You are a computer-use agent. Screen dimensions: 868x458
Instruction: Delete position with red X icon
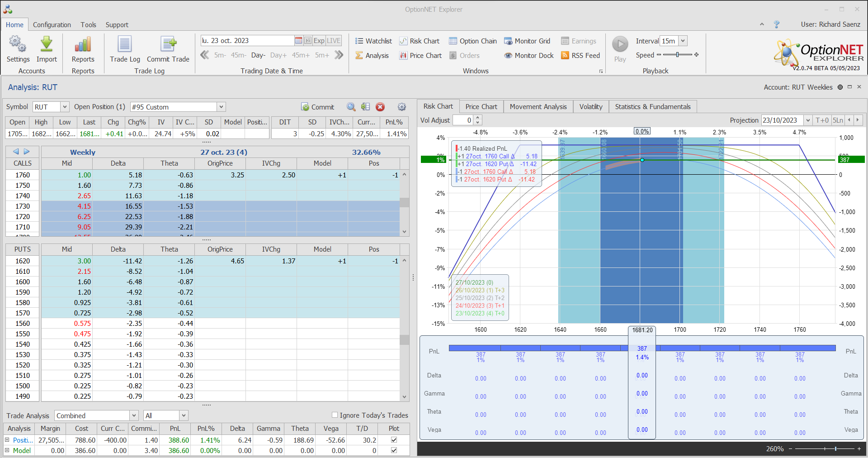coord(380,107)
